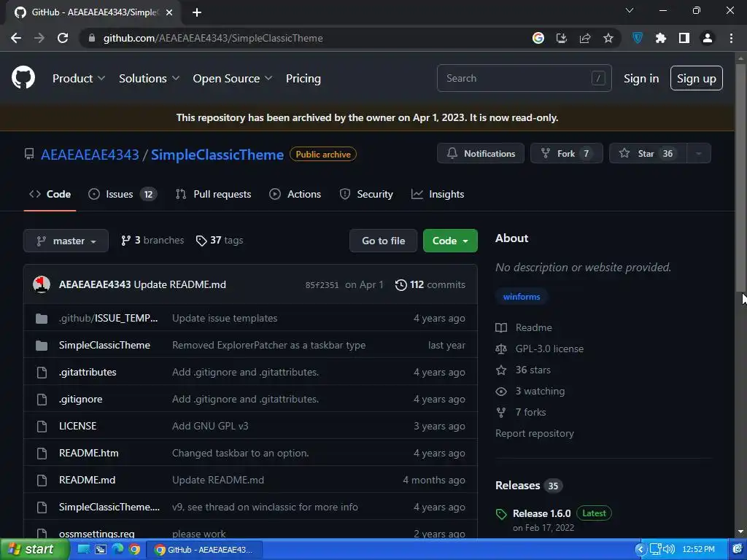Click the volume speaker icon in system tray

point(669,550)
